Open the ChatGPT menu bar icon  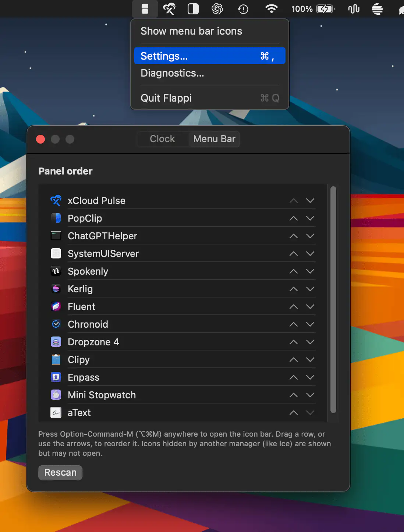pyautogui.click(x=217, y=9)
